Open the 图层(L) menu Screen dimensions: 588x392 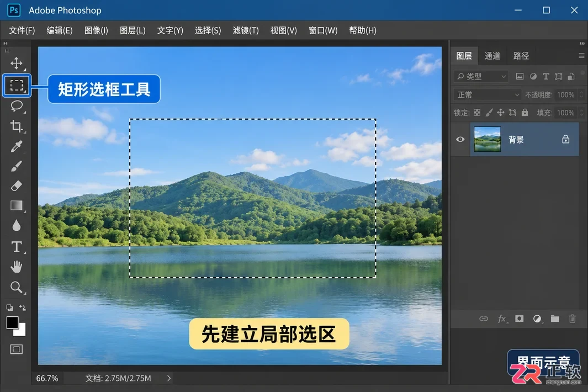(x=133, y=30)
